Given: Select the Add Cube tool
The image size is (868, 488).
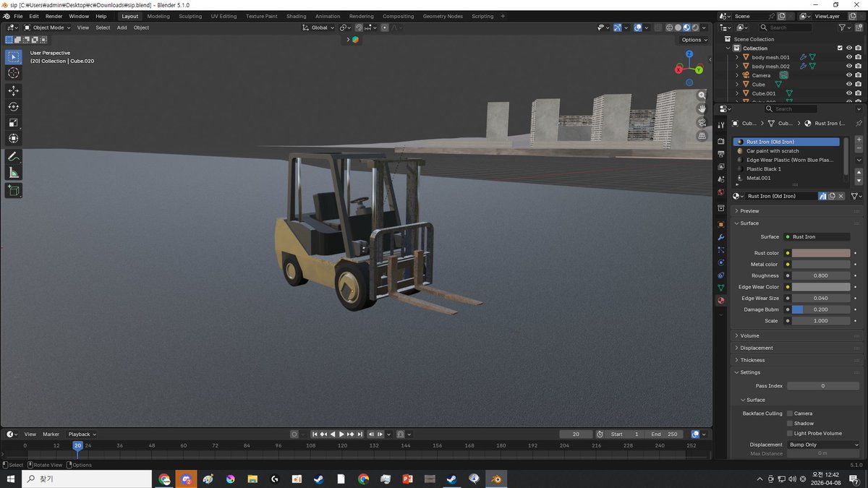Looking at the screenshot, I should coord(13,190).
